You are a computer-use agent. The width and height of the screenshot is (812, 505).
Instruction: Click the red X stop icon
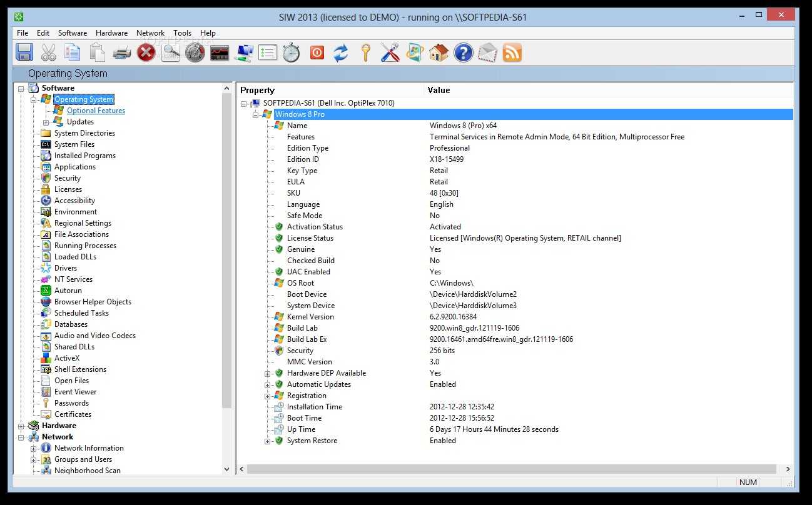pos(146,52)
